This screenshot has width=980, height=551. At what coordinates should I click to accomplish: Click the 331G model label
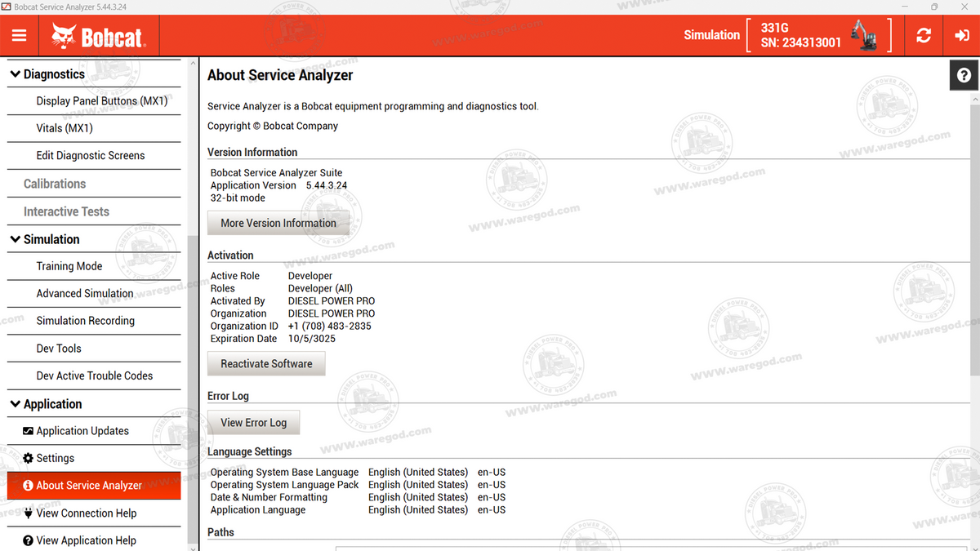click(774, 28)
